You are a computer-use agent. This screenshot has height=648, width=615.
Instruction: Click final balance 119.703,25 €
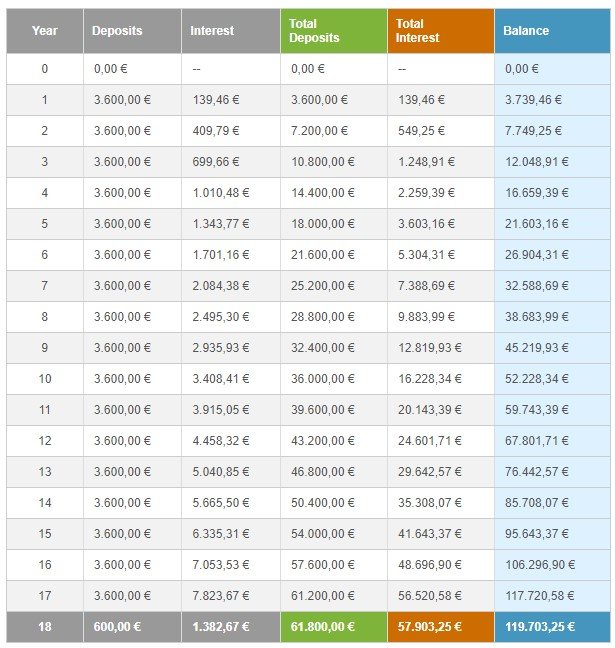(540, 627)
